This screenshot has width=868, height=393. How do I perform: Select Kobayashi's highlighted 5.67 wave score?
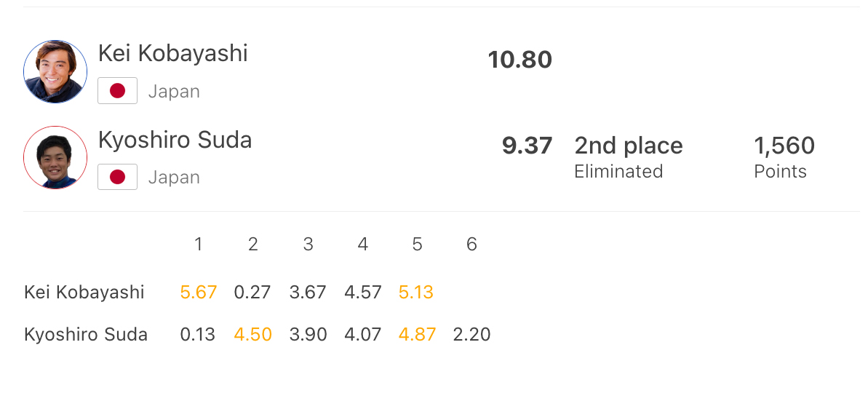click(198, 293)
